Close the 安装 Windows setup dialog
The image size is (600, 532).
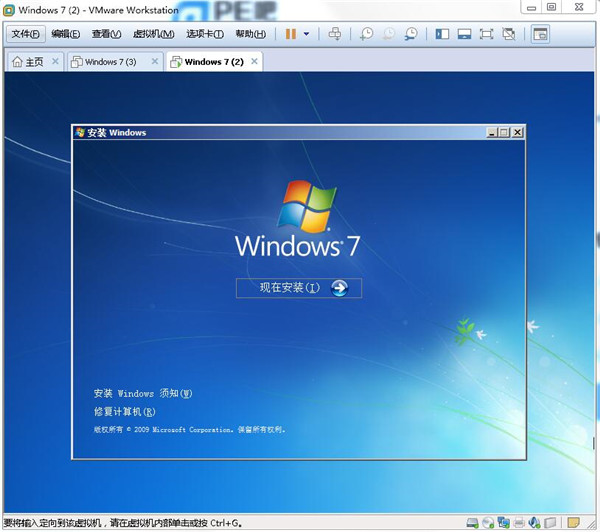pyautogui.click(x=517, y=132)
